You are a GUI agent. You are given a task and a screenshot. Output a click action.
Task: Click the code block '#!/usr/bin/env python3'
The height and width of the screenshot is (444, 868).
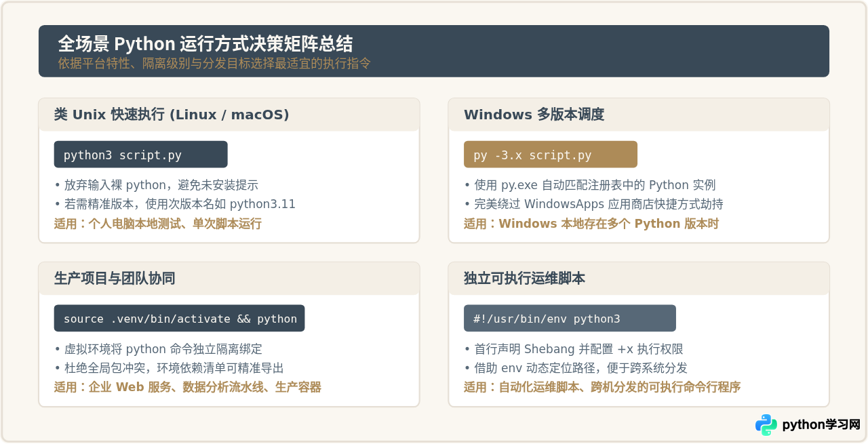pyautogui.click(x=570, y=319)
